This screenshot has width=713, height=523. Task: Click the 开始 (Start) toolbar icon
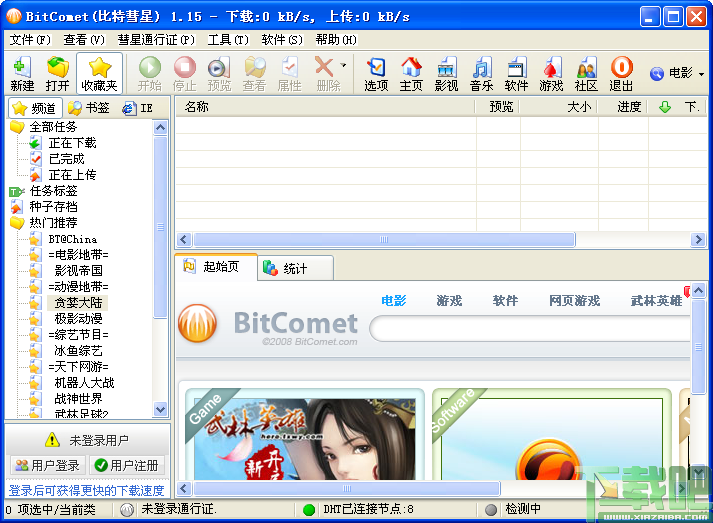(x=150, y=73)
